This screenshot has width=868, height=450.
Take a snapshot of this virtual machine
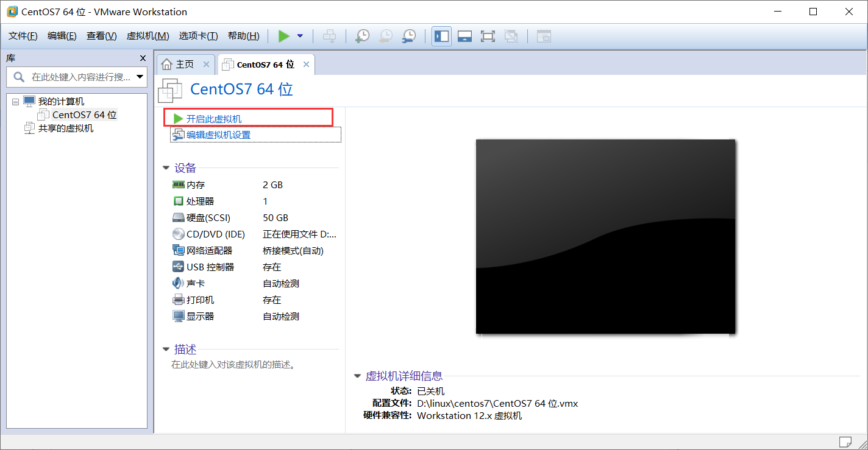pos(362,36)
